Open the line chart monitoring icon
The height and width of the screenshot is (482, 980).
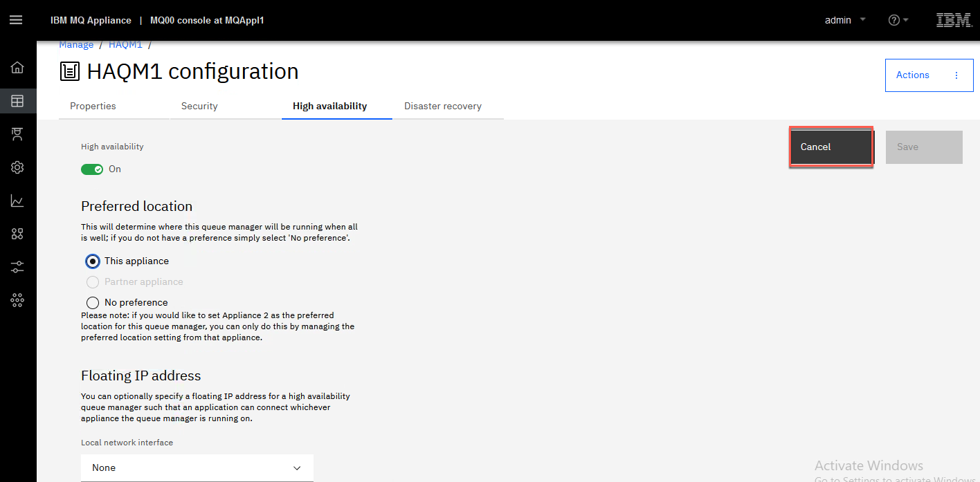coord(17,201)
